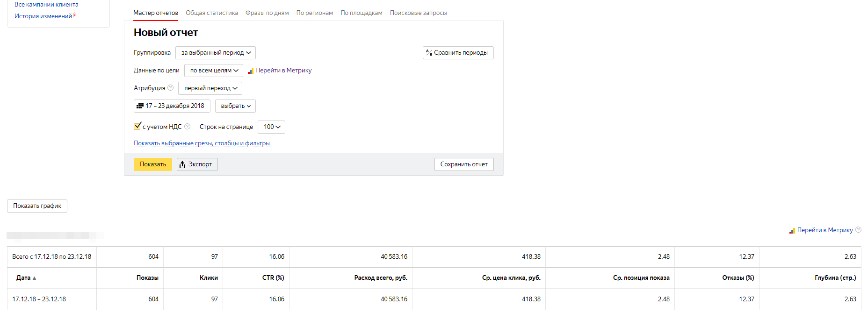This screenshot has height=320, width=868.
Task: Click the calendar icon in the date field
Action: pos(140,106)
